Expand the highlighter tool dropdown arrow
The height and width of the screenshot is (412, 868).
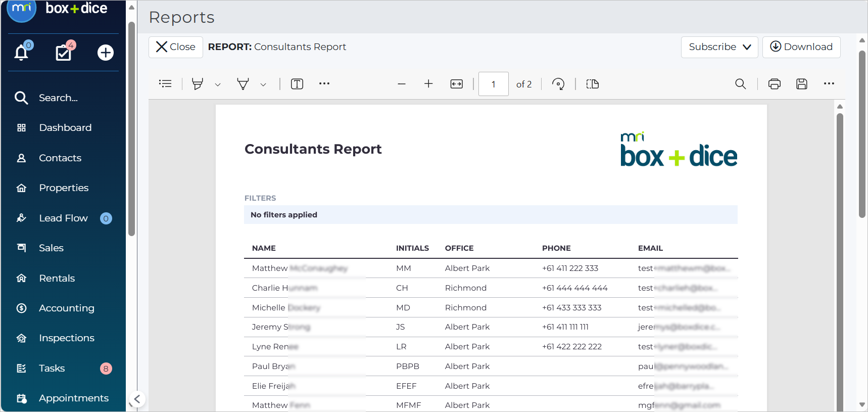tap(218, 85)
